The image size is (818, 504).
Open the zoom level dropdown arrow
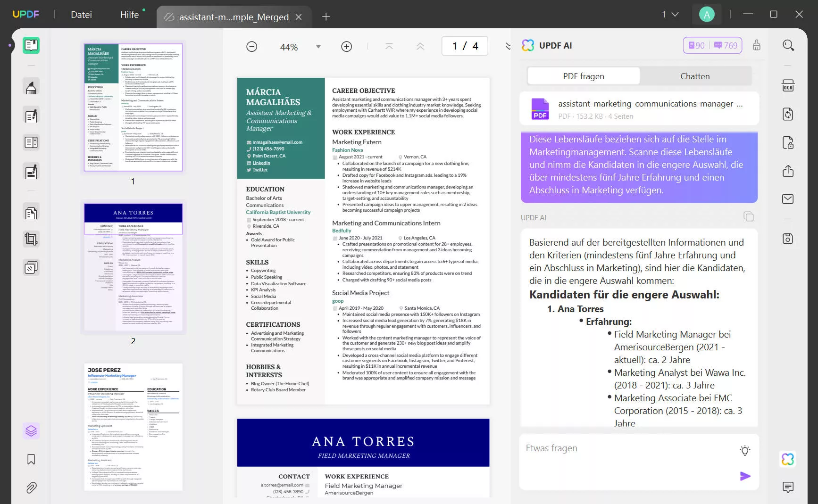tap(318, 47)
